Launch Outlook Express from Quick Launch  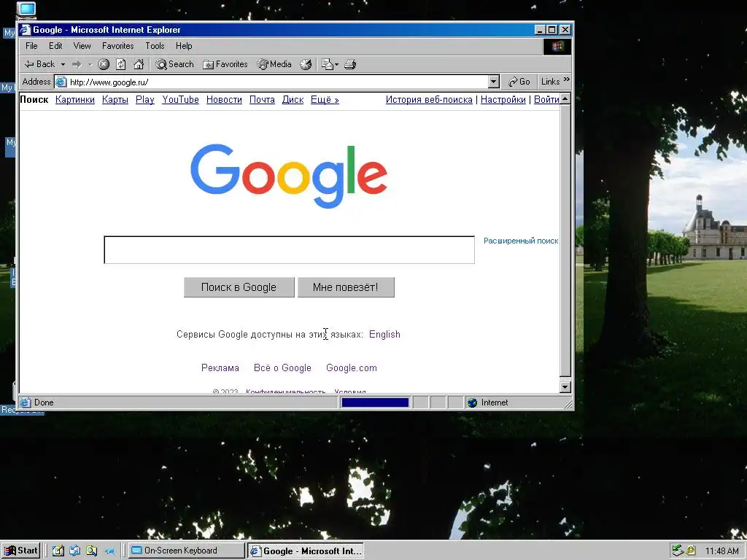click(x=75, y=551)
